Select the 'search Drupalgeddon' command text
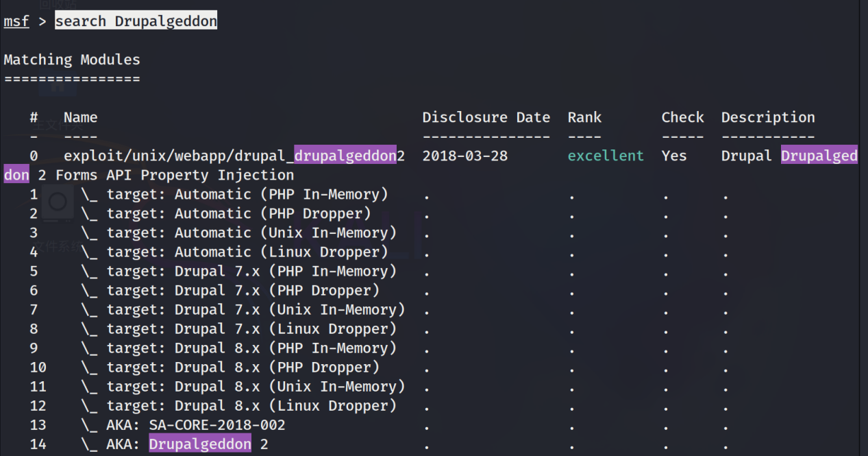The height and width of the screenshot is (456, 868). [x=136, y=21]
